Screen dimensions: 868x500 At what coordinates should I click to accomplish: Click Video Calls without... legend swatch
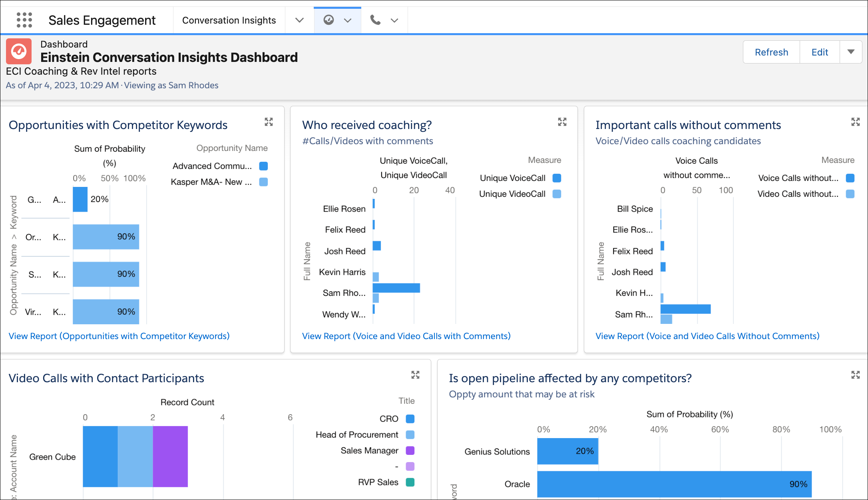[850, 194]
